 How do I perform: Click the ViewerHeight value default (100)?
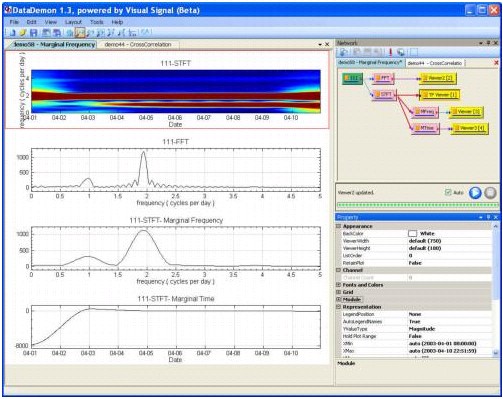(425, 248)
